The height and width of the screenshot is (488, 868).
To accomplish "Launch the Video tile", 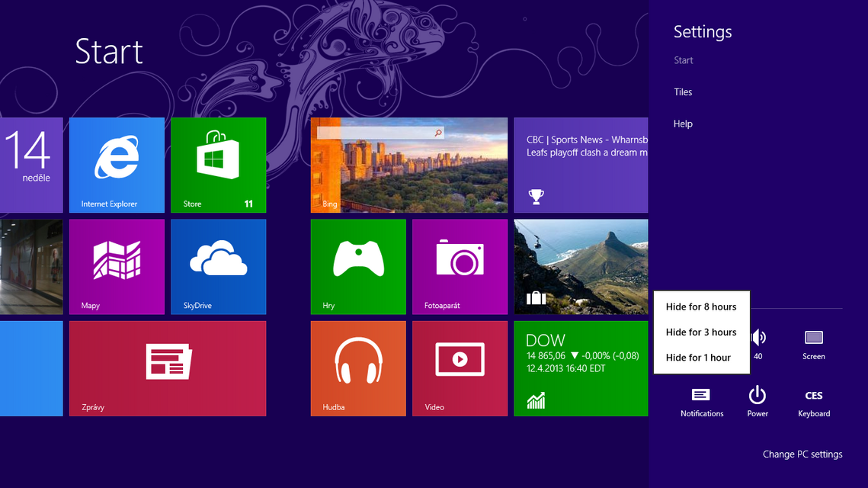I will [460, 368].
